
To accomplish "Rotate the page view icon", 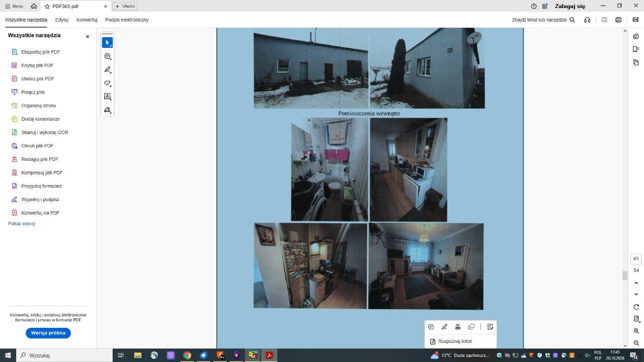I will click(636, 307).
